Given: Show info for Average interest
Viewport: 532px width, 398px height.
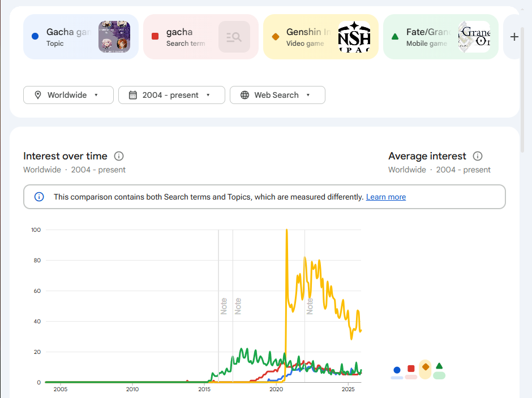Looking at the screenshot, I should (x=477, y=156).
